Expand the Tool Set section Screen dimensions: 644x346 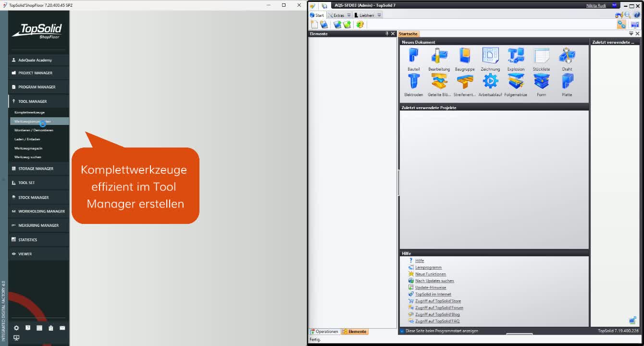coord(38,183)
